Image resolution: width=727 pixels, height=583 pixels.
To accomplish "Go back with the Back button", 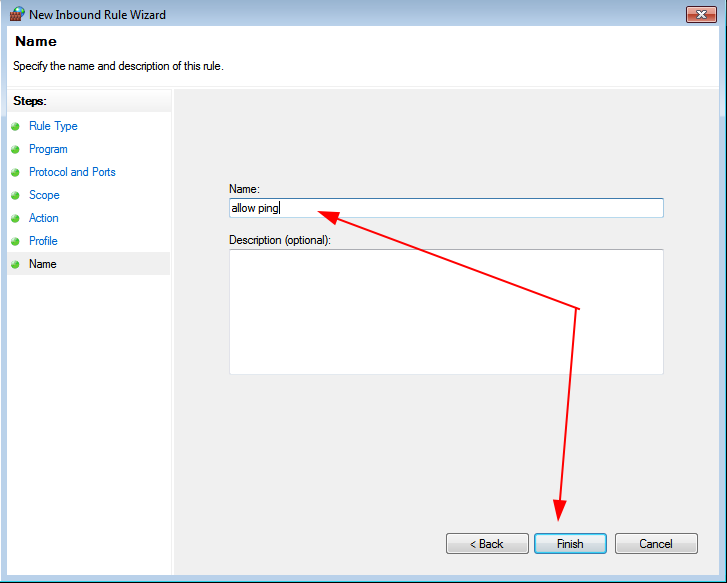I will [x=487, y=543].
